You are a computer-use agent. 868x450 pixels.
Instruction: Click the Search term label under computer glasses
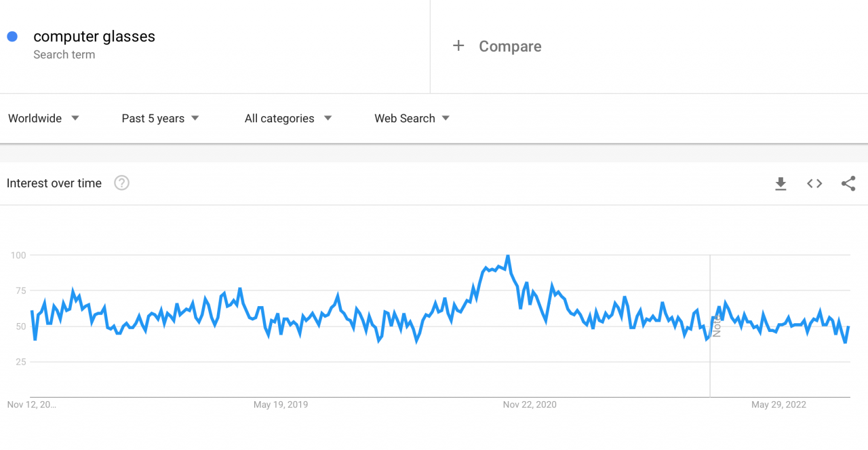click(64, 54)
